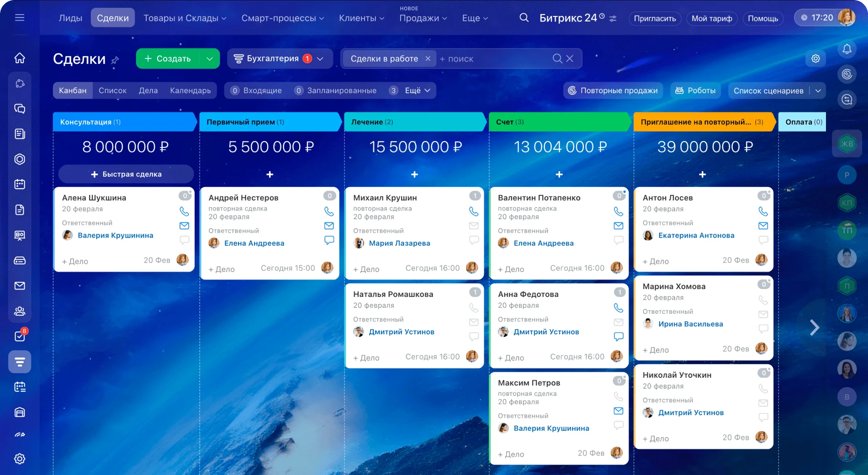Expand the green Создать button dropdown

coord(210,58)
